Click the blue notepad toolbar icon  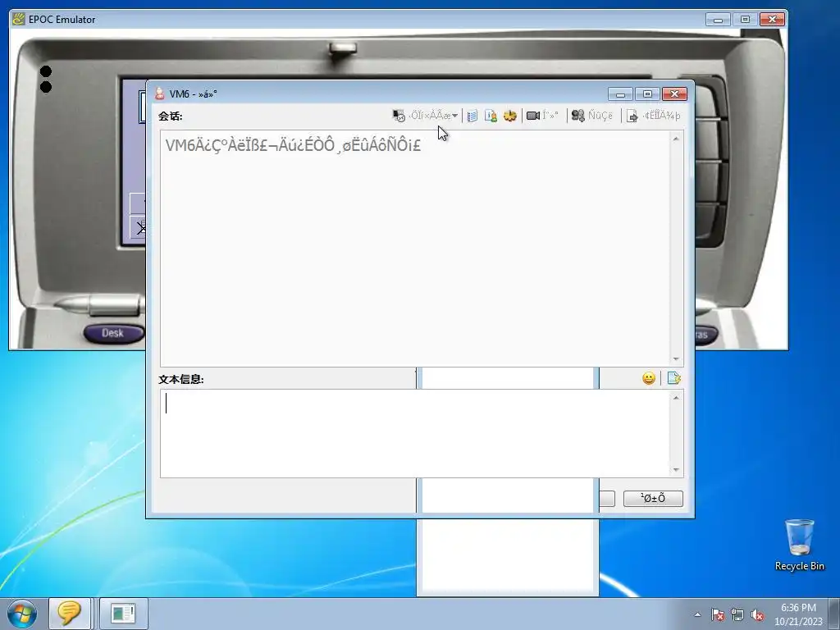pyautogui.click(x=472, y=116)
